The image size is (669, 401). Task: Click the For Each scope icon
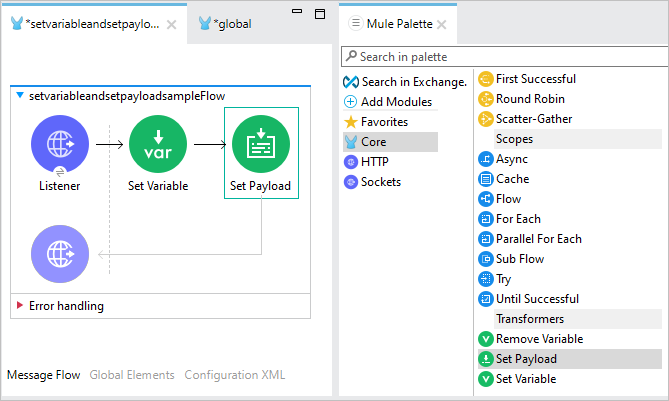click(x=486, y=219)
